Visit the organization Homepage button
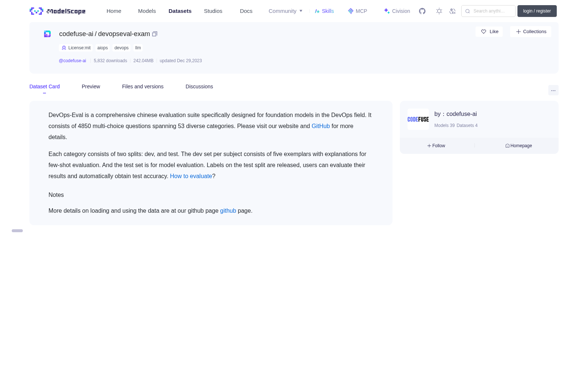Screen dimensions: 588x368 pyautogui.click(x=519, y=146)
